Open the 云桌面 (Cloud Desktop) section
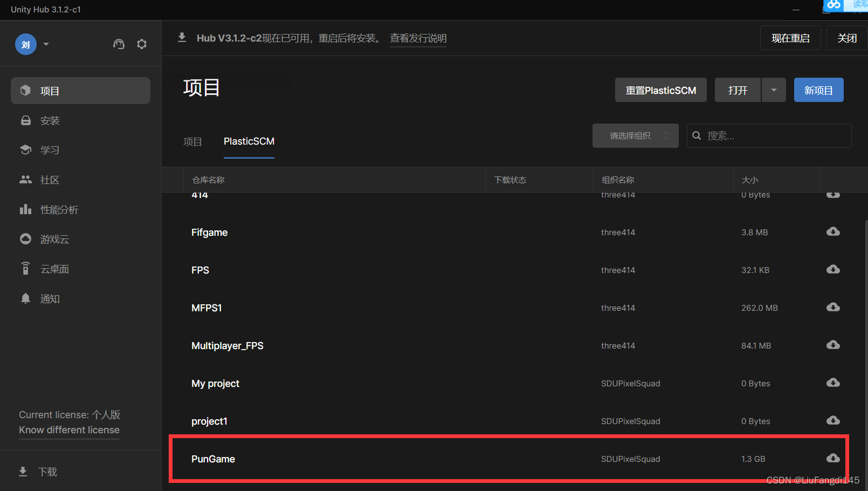Screen dimensions: 868x491 pos(54,268)
